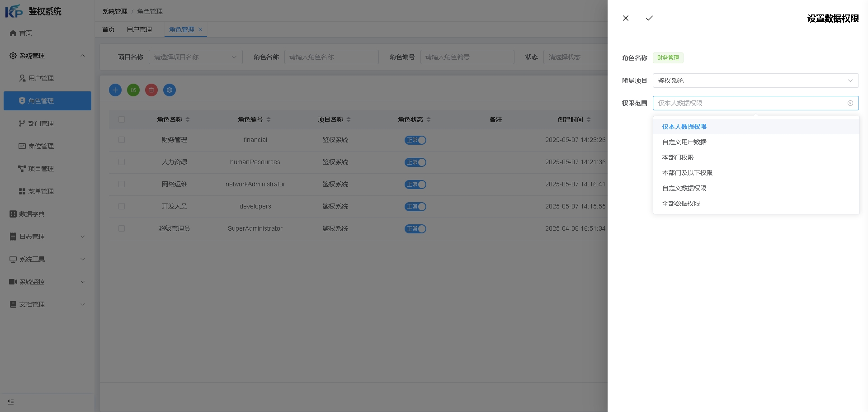
Task: Switch to the 用户管理 tab
Action: click(139, 29)
